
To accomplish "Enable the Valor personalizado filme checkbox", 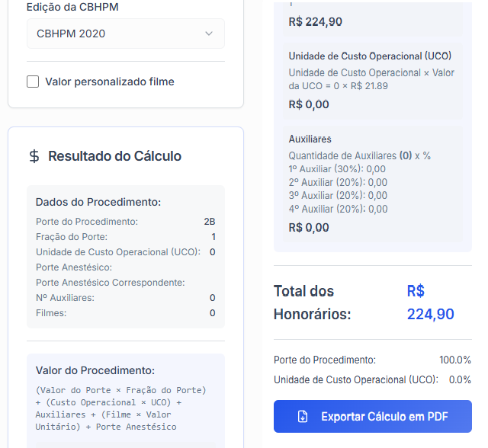I will [33, 82].
